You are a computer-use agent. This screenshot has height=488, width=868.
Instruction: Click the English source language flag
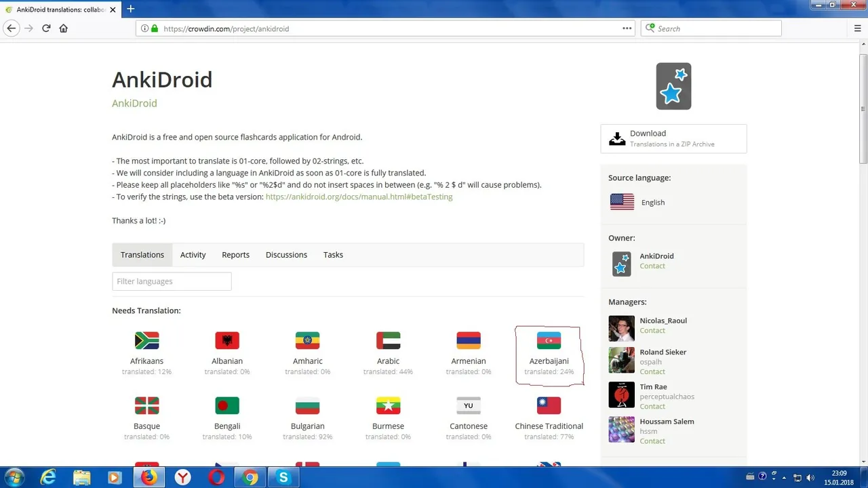click(622, 202)
